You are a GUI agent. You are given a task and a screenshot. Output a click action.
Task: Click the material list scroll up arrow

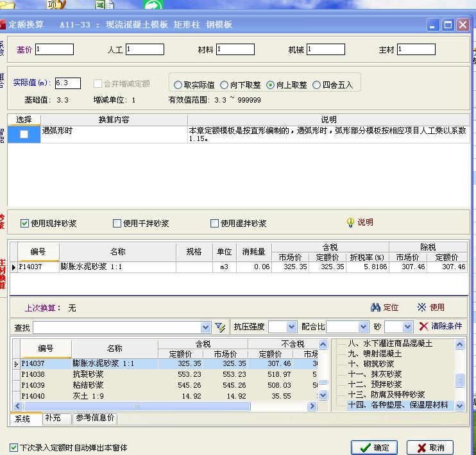[x=323, y=344]
